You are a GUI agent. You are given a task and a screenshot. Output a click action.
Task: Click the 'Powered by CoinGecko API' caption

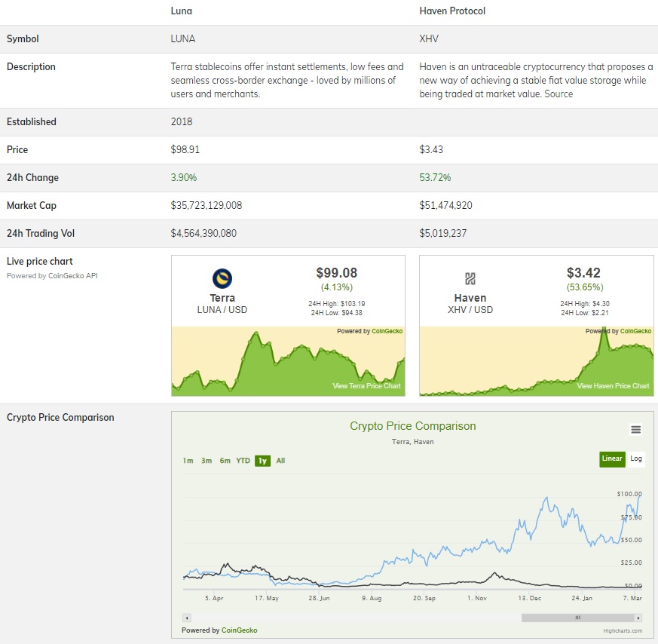tap(52, 276)
